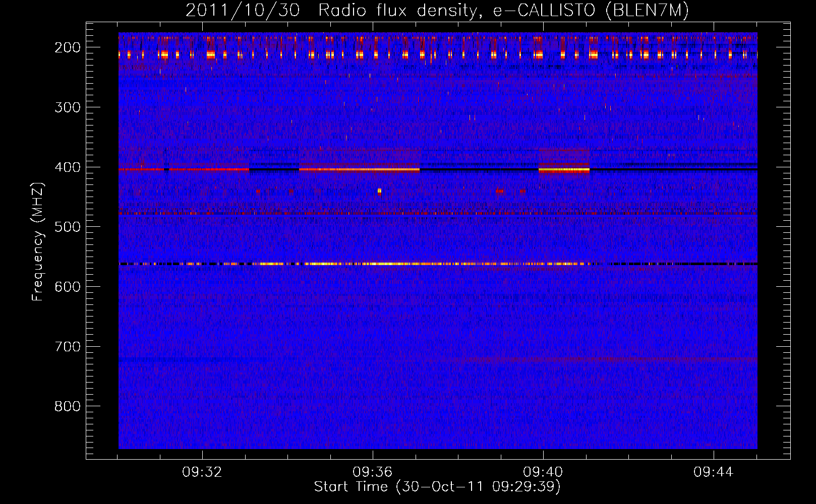Click the 500 frequency tick label

click(x=68, y=227)
